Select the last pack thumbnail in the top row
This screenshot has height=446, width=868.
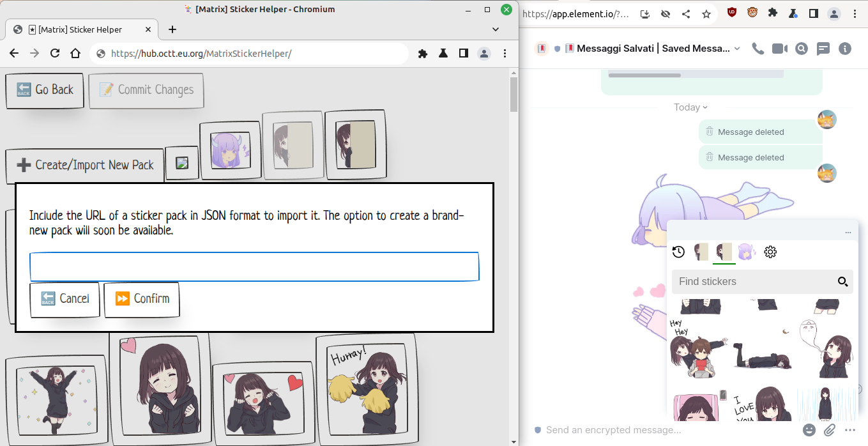click(x=356, y=144)
